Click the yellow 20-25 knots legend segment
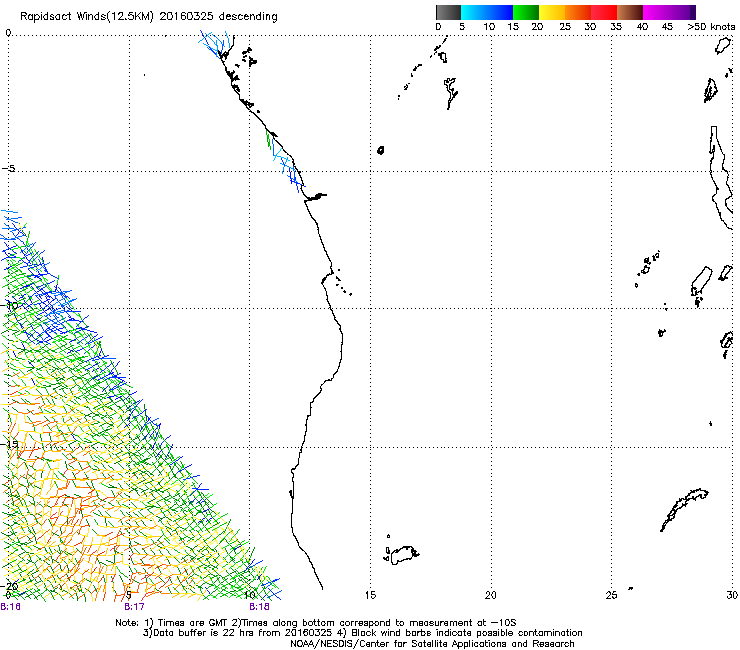This screenshot has width=740, height=650. click(552, 12)
